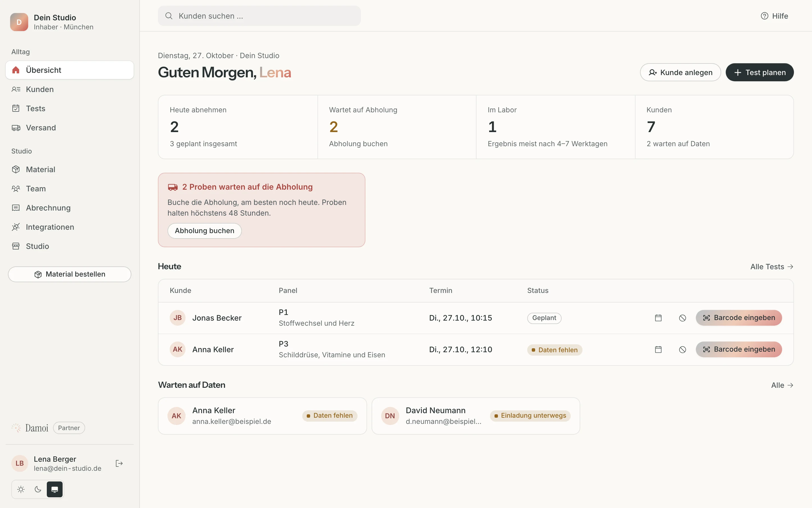
Task: Click cancel icon in Jonas Becker row
Action: pyautogui.click(x=682, y=318)
